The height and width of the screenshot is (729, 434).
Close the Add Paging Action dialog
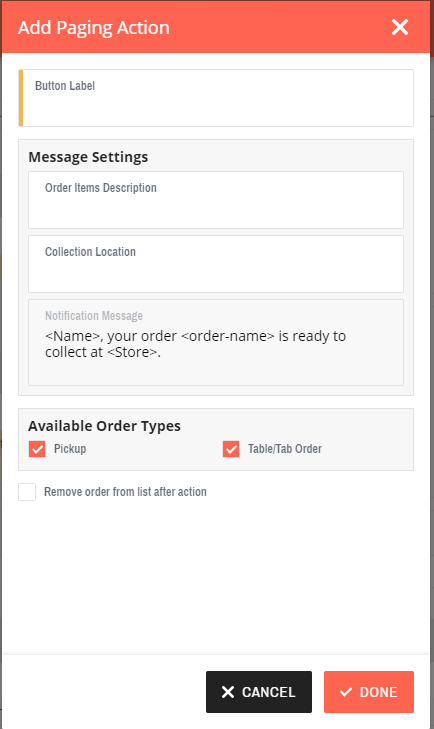coord(400,27)
